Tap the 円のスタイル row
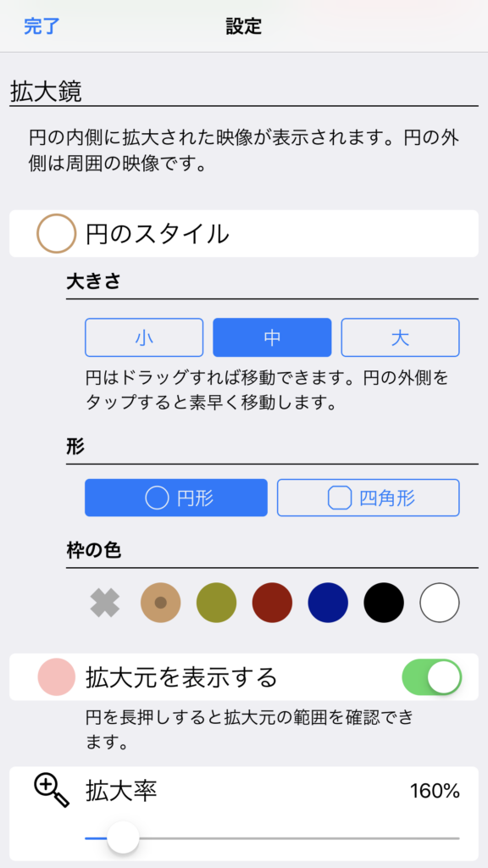488x868 pixels. click(x=244, y=234)
